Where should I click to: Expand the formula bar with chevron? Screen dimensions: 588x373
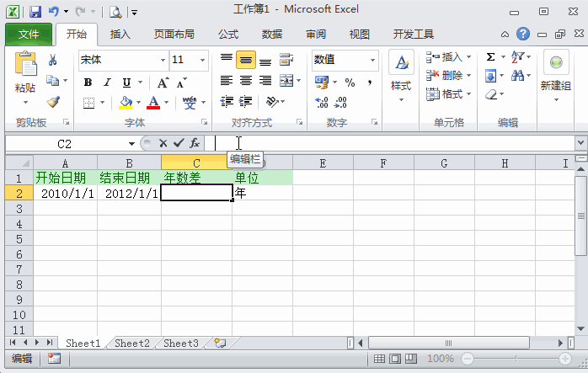coord(580,143)
